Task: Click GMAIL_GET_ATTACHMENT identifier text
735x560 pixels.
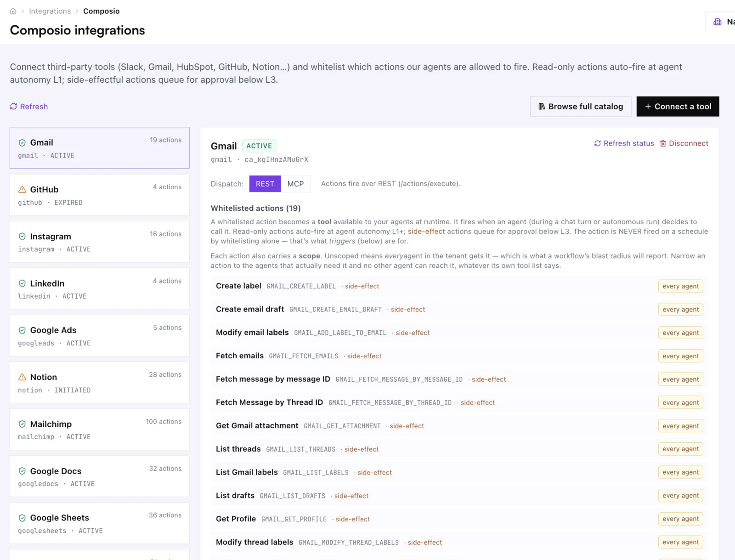Action: coord(342,426)
